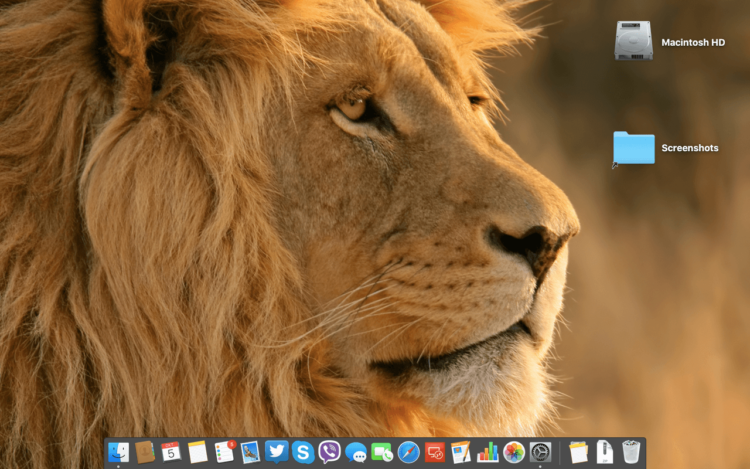Click the Screenshots folder label
The image size is (750, 469).
(690, 148)
